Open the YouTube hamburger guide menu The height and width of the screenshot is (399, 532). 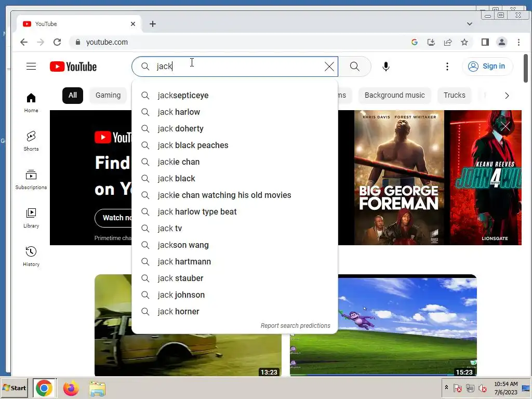point(31,66)
